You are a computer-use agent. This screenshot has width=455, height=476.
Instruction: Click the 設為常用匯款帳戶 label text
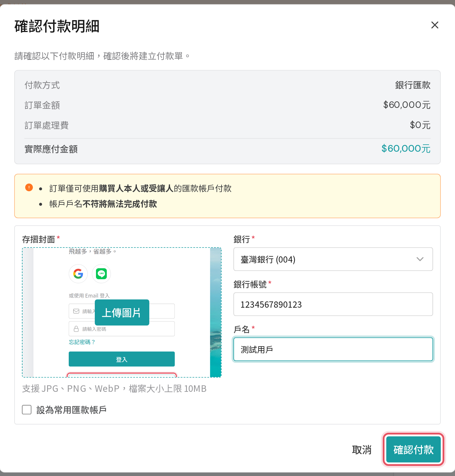[x=71, y=410]
